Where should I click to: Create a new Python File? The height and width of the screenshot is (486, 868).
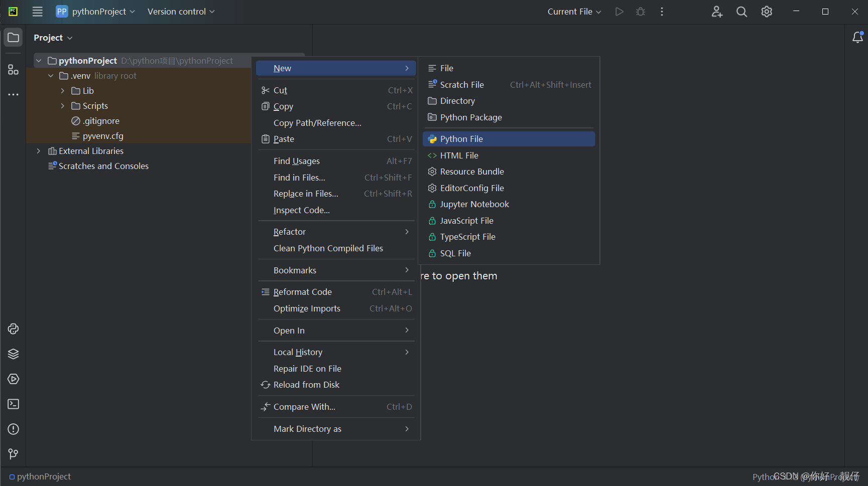pos(509,139)
